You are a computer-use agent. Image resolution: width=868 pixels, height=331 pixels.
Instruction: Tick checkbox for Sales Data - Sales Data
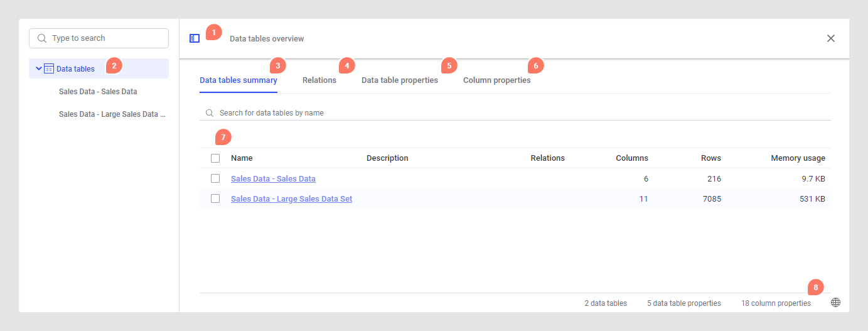(215, 178)
